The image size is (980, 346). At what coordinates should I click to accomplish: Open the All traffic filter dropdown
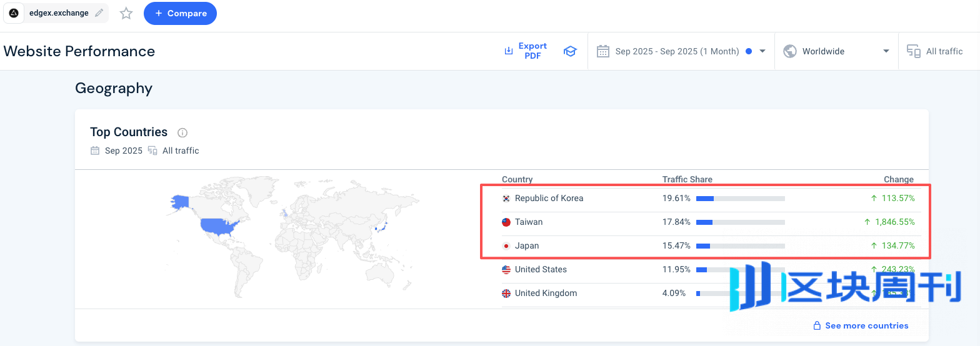(x=944, y=51)
